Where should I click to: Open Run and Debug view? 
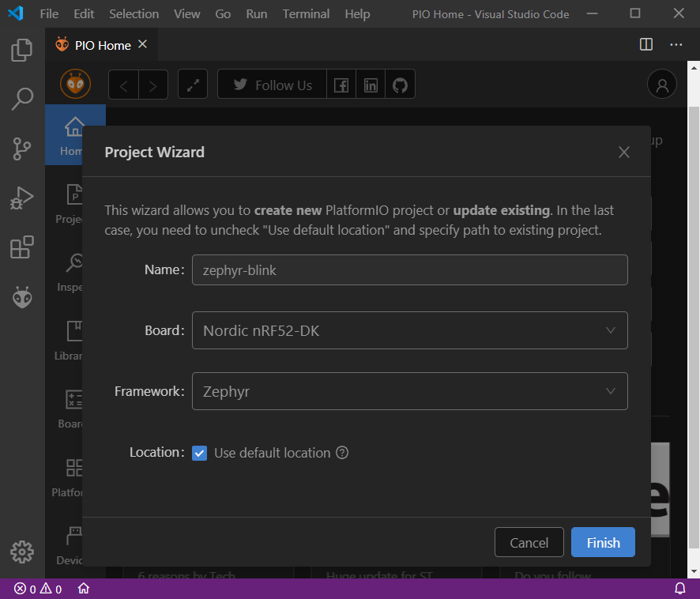(x=22, y=198)
